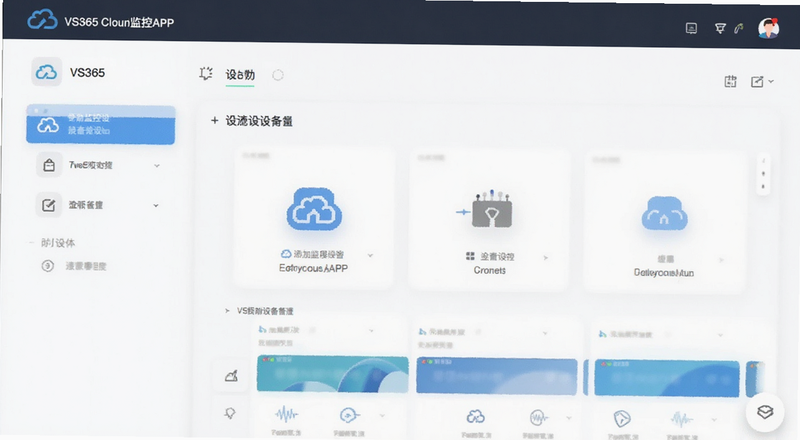Click circle arrow icon under the teal thumbnail
Screen dimensions: 800x440
click(x=349, y=415)
